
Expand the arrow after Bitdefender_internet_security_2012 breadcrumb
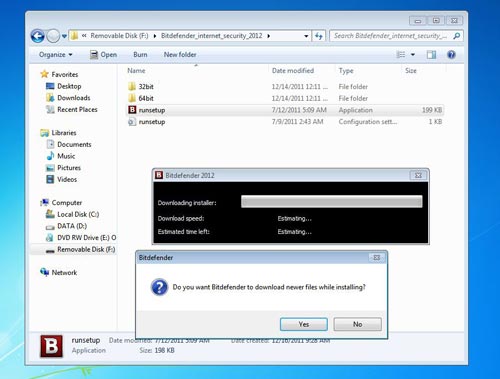pyautogui.click(x=268, y=36)
